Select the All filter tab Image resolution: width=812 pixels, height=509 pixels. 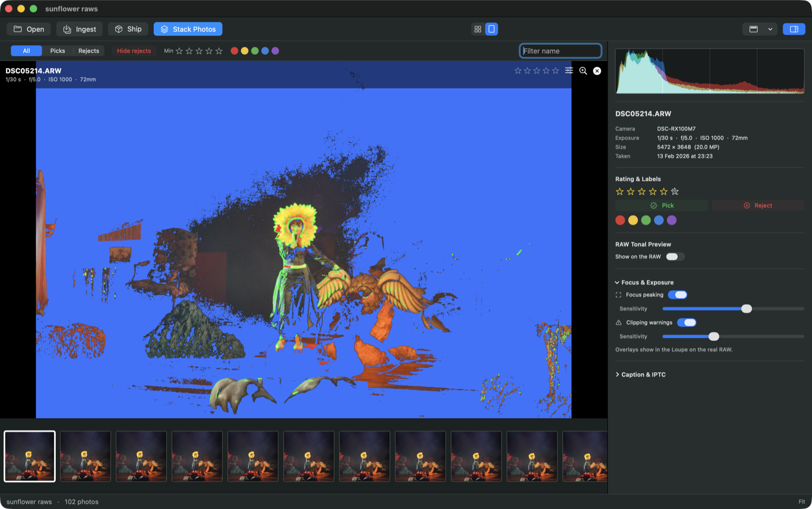click(27, 51)
